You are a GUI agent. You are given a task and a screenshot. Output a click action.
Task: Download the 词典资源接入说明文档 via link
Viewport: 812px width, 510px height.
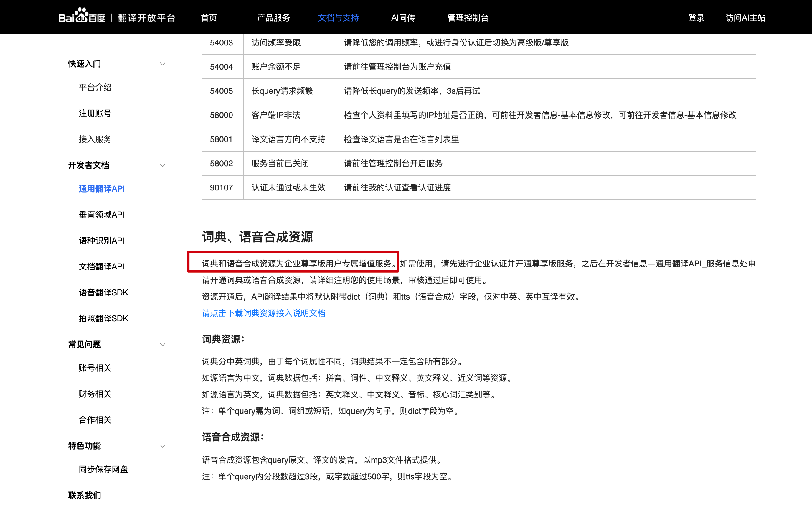(263, 313)
